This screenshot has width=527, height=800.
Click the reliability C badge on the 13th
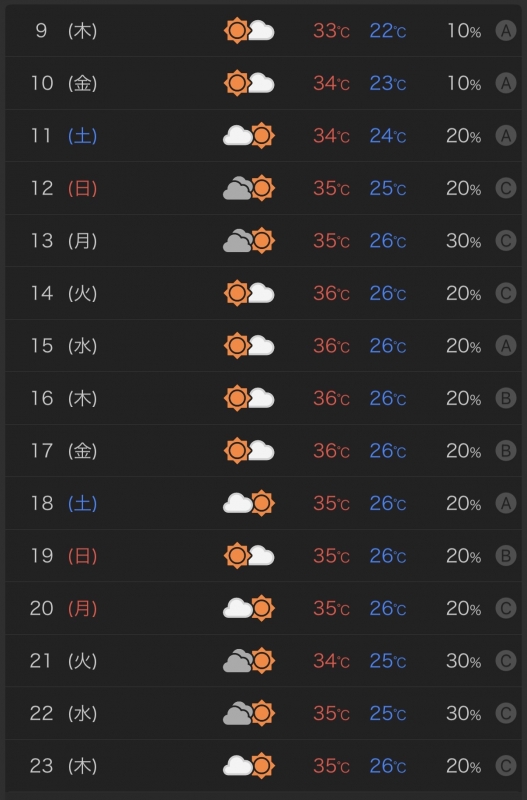506,241
